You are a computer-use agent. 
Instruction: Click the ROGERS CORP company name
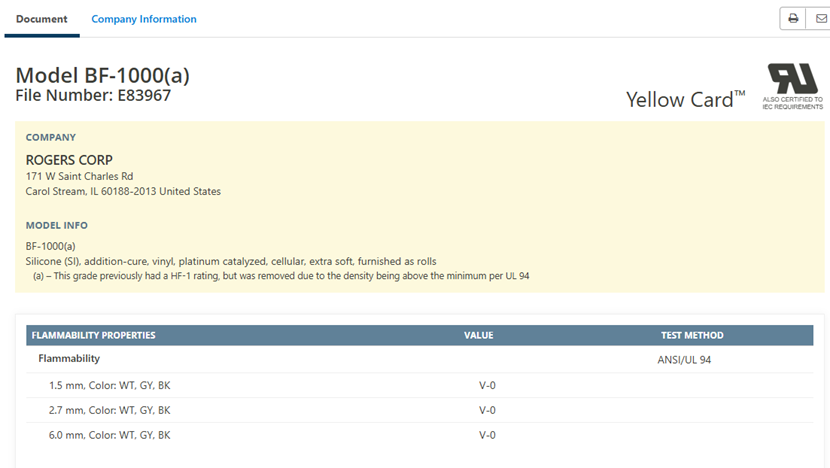pyautogui.click(x=69, y=160)
